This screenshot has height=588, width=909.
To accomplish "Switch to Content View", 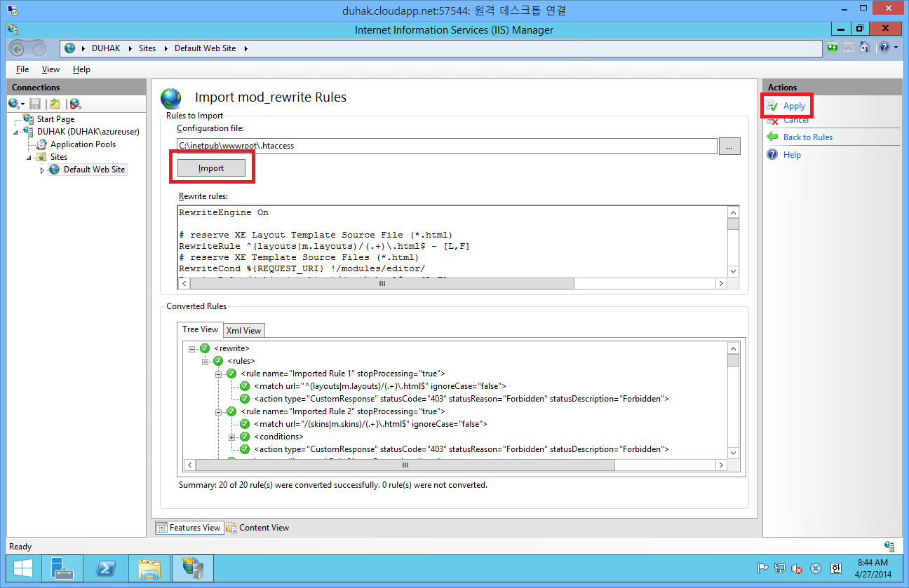I will tap(257, 528).
